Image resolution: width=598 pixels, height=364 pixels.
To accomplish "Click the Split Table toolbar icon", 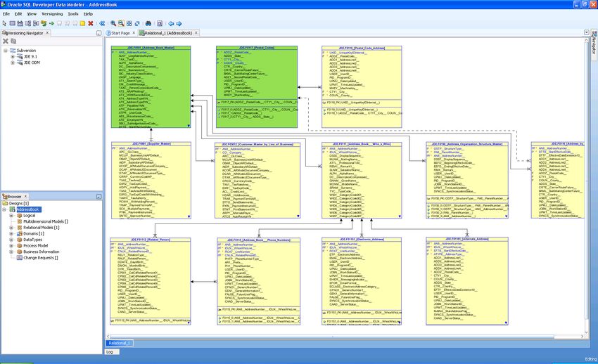I will (28, 24).
